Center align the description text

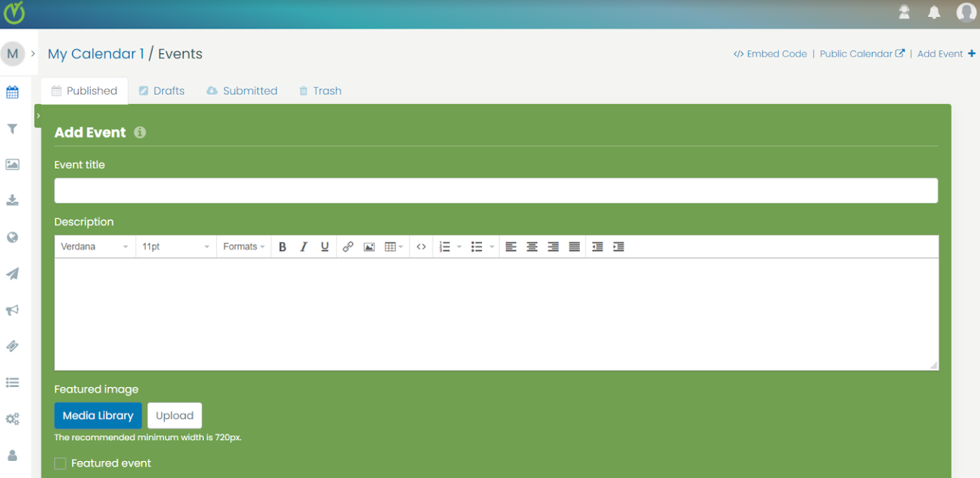pyautogui.click(x=532, y=247)
